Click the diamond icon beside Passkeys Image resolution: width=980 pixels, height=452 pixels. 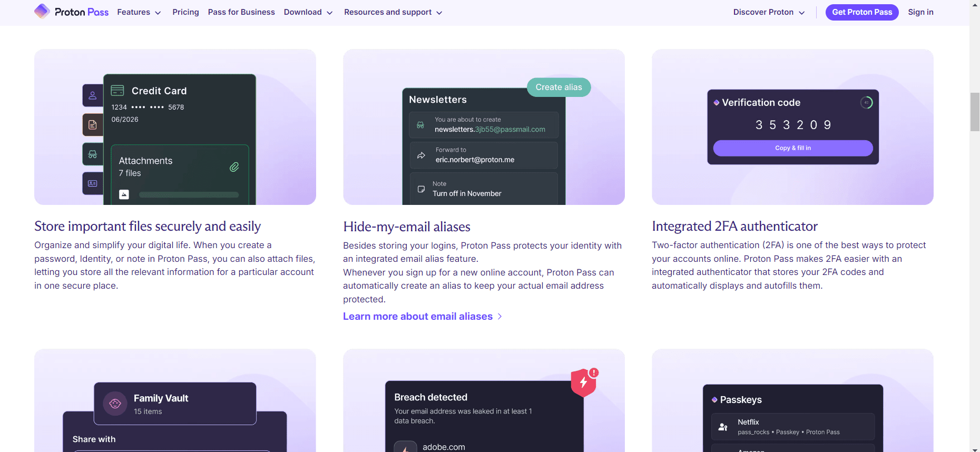tap(714, 400)
